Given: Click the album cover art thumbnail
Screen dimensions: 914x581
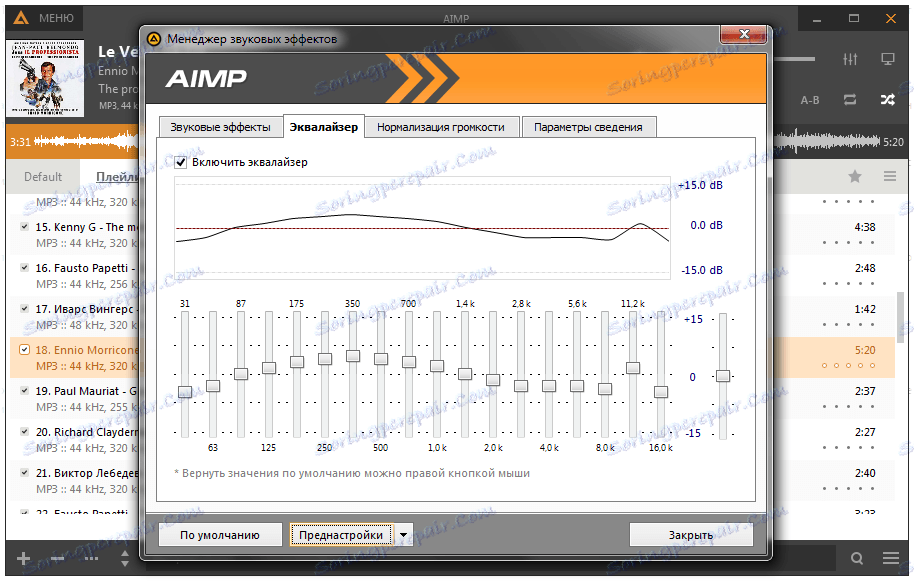Looking at the screenshot, I should pyautogui.click(x=47, y=78).
